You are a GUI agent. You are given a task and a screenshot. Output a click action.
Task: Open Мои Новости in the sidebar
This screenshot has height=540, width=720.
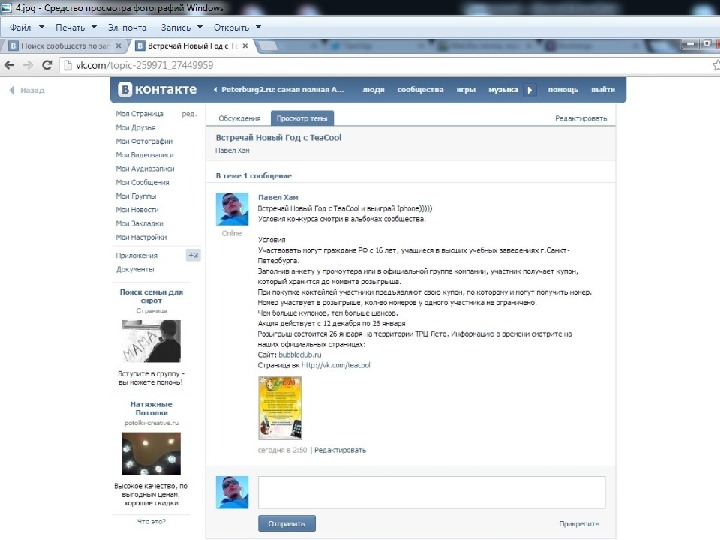tap(137, 210)
